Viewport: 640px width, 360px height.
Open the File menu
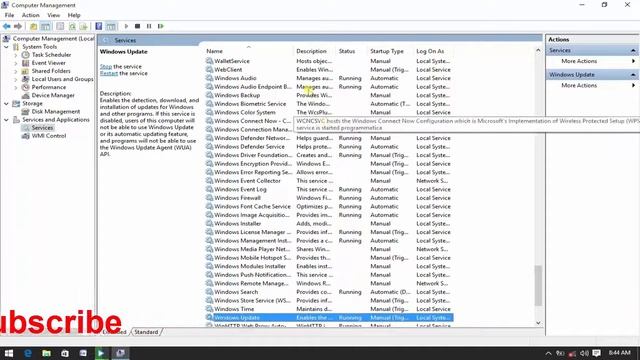(x=9, y=15)
